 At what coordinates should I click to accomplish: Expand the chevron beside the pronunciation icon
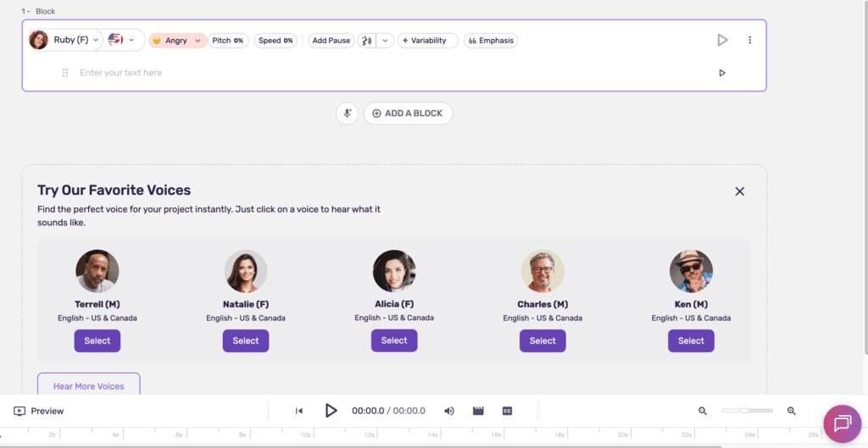tap(386, 41)
